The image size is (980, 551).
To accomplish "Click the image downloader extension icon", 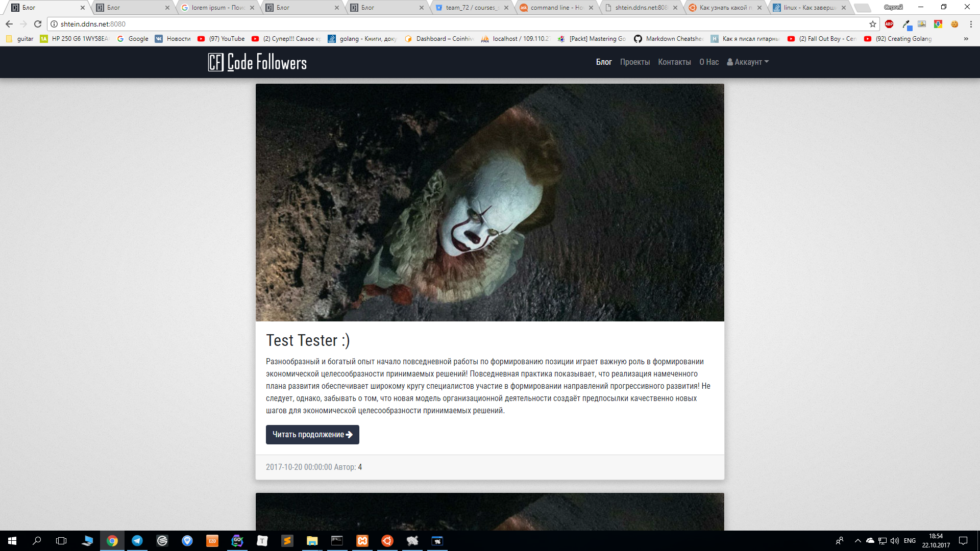I will (922, 24).
